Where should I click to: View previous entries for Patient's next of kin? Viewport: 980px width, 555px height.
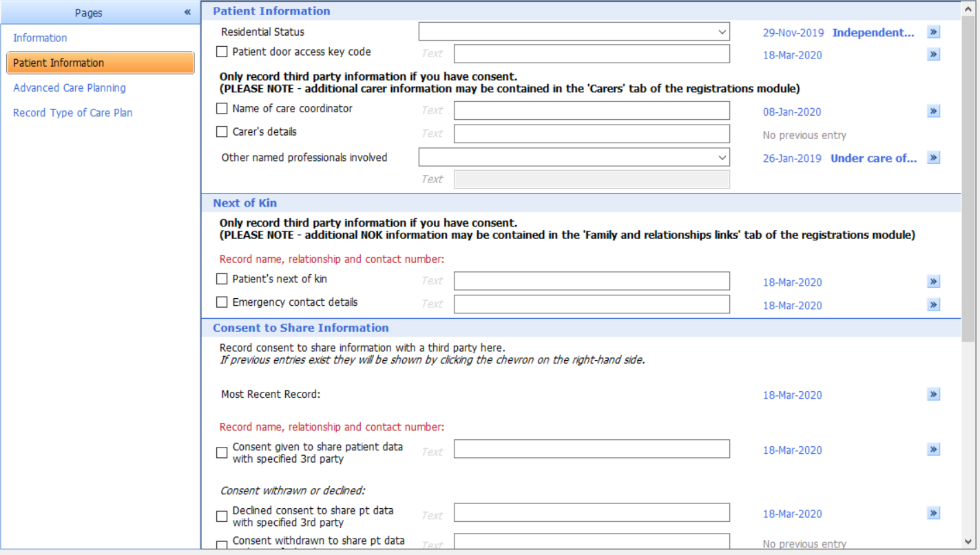coord(933,281)
